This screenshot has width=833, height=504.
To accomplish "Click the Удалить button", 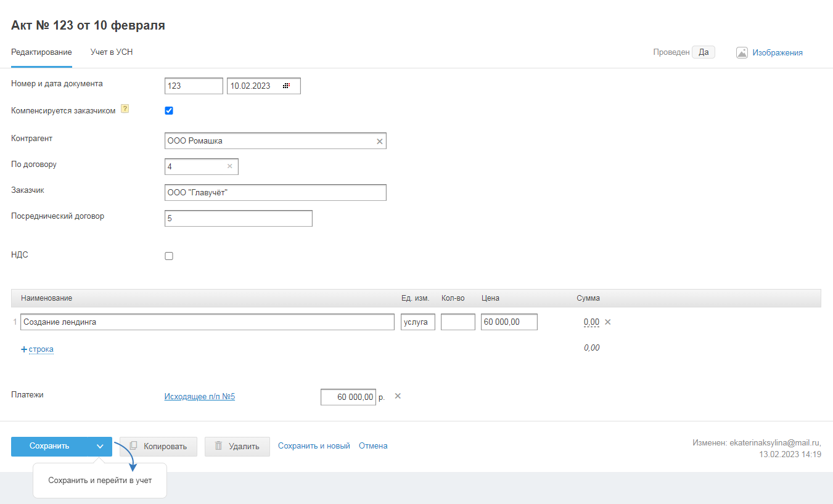I will (x=237, y=447).
